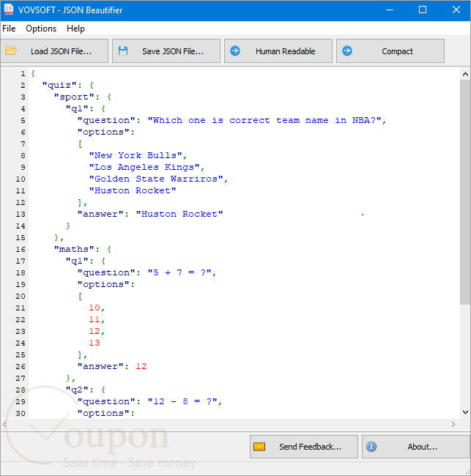Click the "options" key on line 30
This screenshot has width=471, height=476.
103,414
